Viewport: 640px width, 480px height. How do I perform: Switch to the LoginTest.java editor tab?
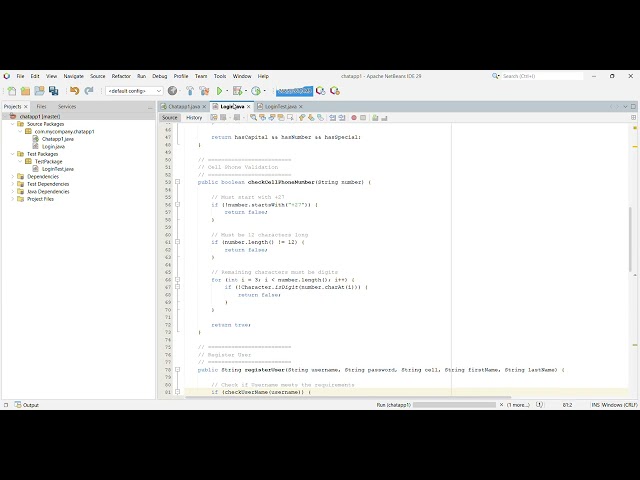point(280,107)
